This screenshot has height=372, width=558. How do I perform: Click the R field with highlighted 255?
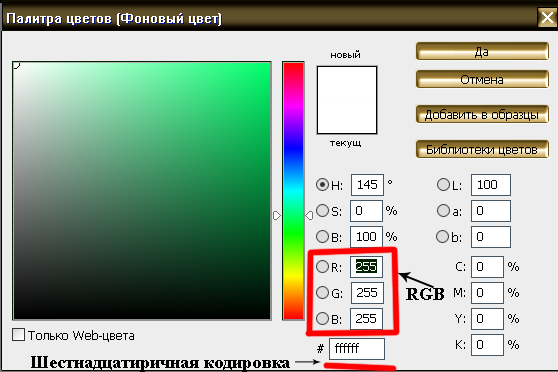click(x=367, y=267)
